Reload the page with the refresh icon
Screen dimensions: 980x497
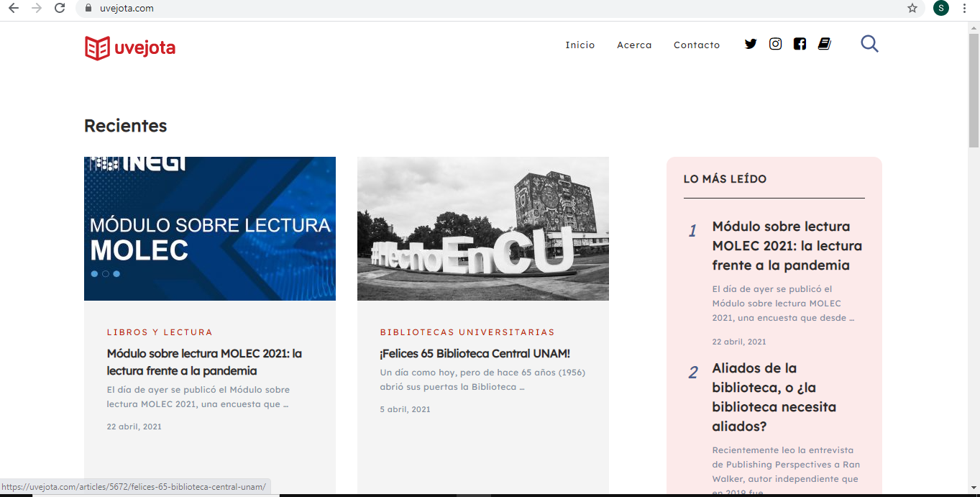[x=60, y=9]
